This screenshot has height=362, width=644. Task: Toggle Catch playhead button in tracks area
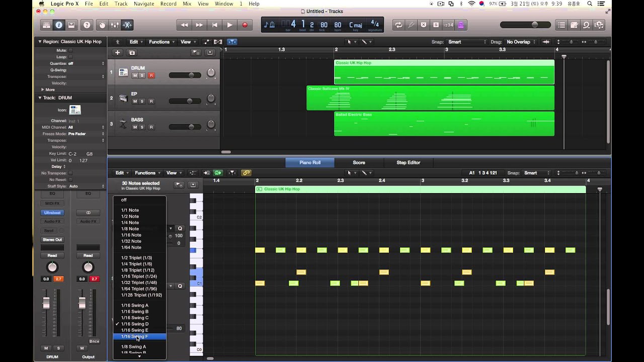pyautogui.click(x=232, y=42)
